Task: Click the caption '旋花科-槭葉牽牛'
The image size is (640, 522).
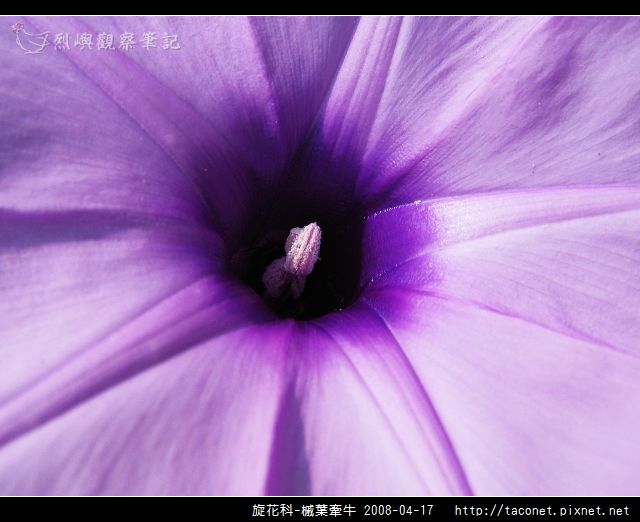Action: click(304, 510)
